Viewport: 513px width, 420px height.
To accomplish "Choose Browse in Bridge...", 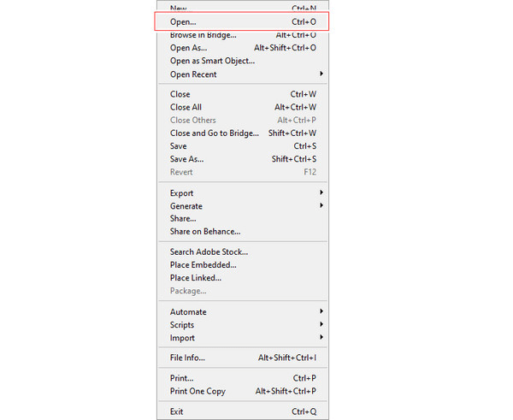I will click(243, 35).
